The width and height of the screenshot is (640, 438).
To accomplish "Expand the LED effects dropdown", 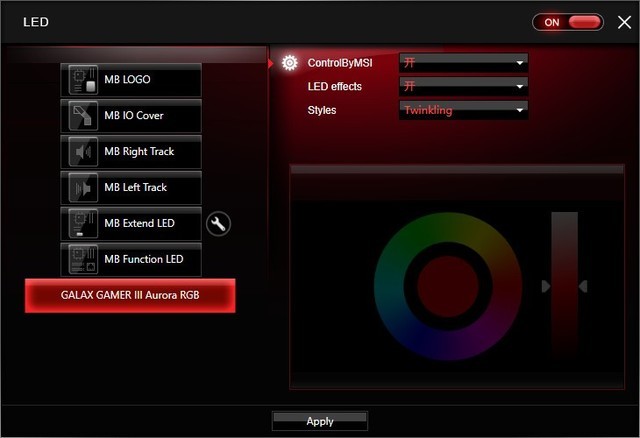I will click(463, 87).
